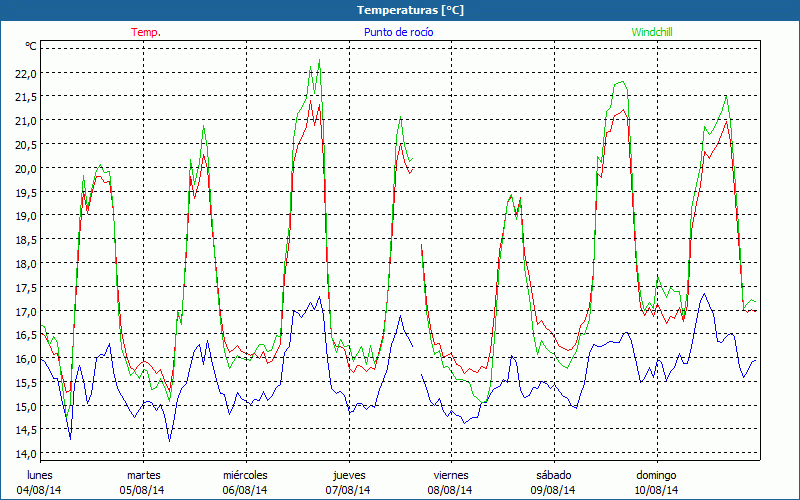Click the 07/08/14 date label
The width and height of the screenshot is (800, 500).
tap(348, 490)
